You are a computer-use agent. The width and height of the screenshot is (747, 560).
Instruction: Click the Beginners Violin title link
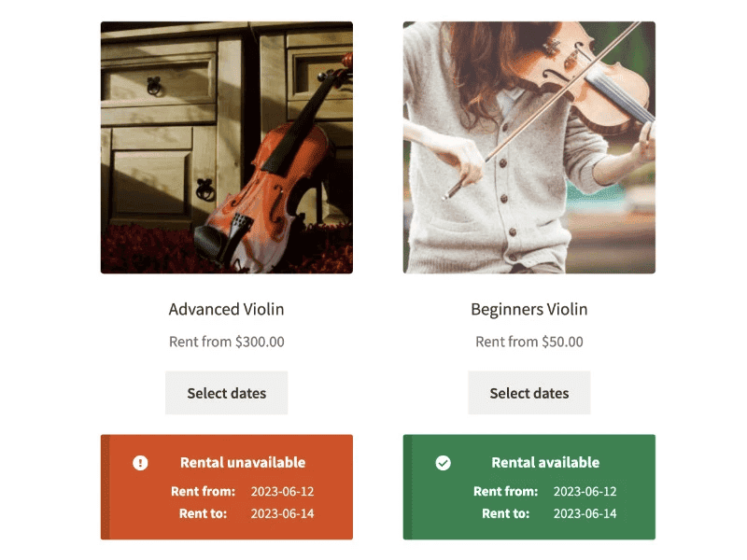(529, 310)
